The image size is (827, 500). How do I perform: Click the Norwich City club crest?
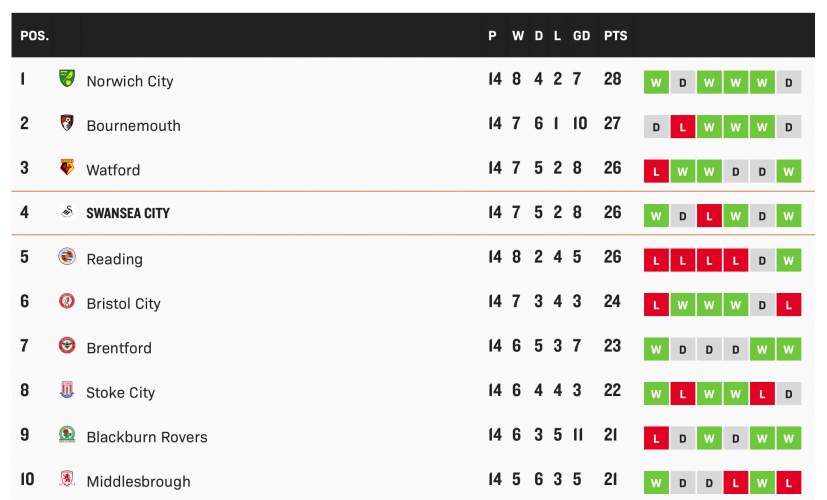[67, 79]
